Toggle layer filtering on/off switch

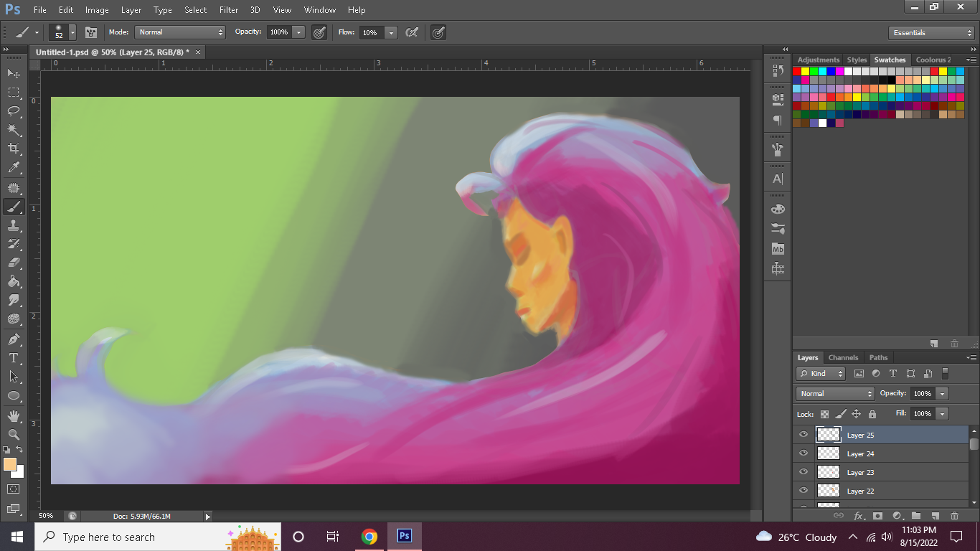click(x=945, y=373)
